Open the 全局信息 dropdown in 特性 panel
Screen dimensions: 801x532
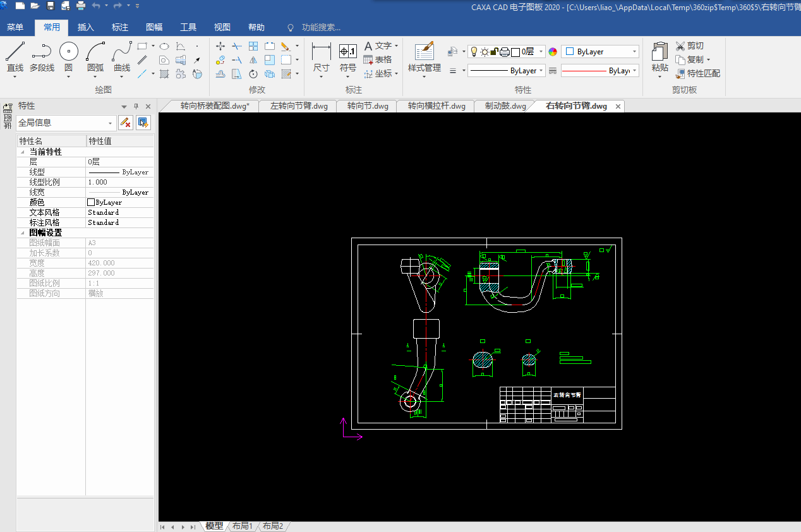(x=66, y=123)
